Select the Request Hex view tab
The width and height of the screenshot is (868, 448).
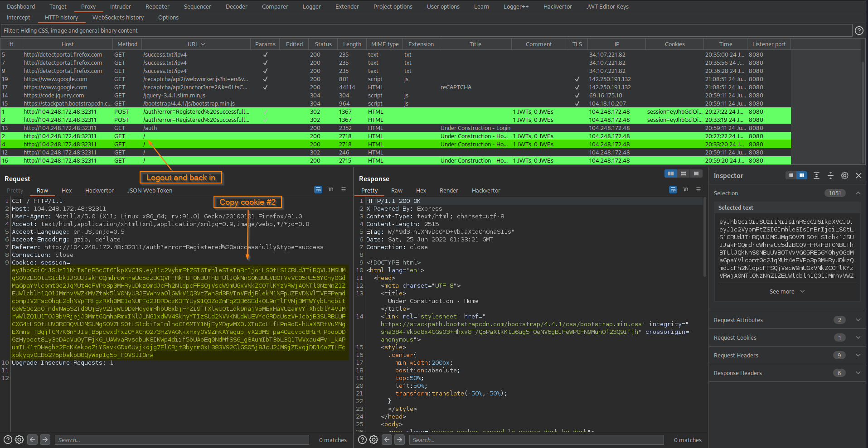(67, 191)
